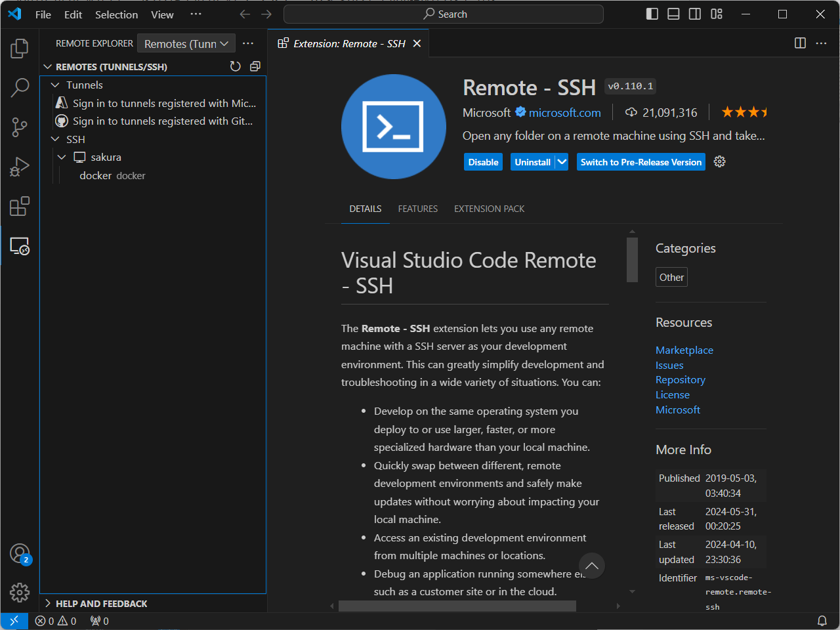Click the scroll-to-top arrow button
The height and width of the screenshot is (630, 840).
592,566
